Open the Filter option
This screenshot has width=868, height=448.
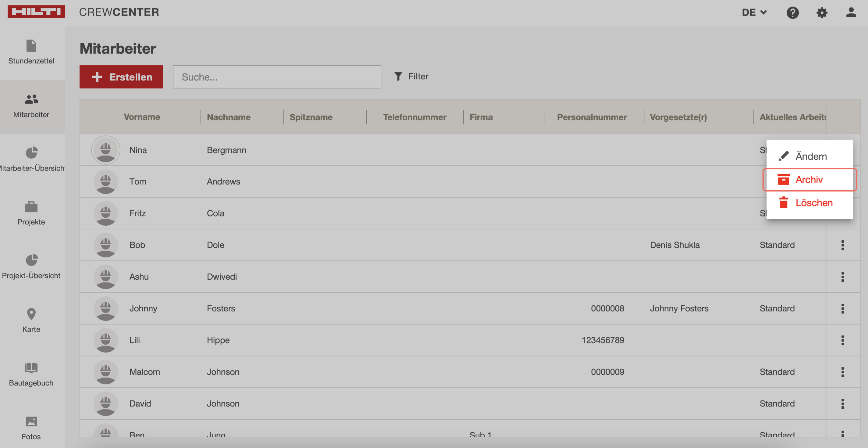(411, 77)
